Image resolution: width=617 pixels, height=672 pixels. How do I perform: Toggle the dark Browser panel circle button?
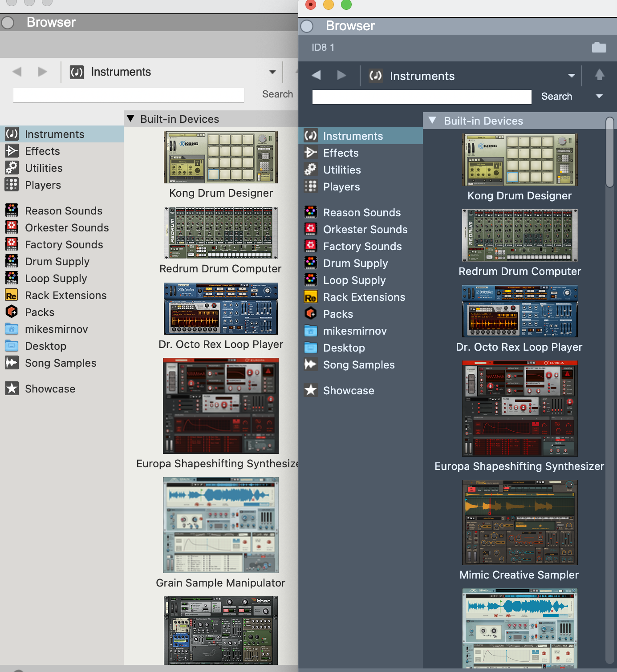(307, 26)
